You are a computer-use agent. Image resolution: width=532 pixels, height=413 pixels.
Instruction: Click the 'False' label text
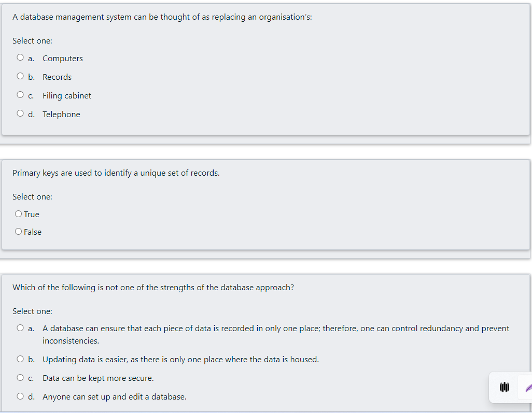pos(33,232)
